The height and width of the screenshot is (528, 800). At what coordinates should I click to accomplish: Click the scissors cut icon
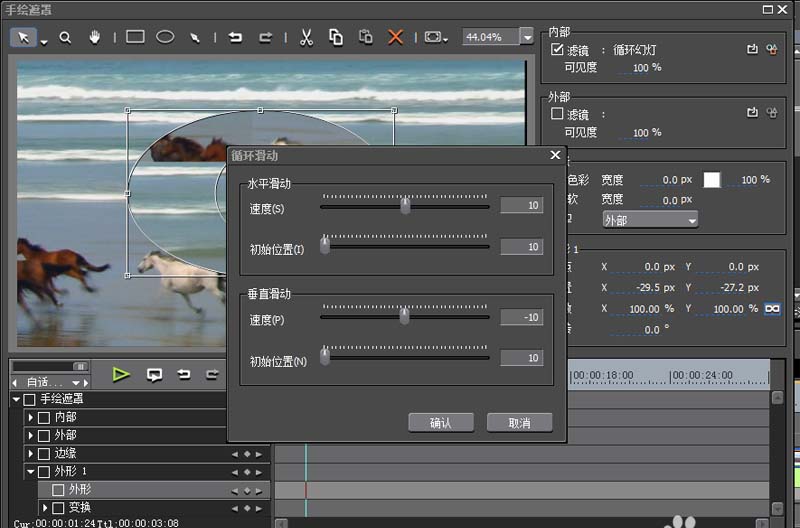307,37
